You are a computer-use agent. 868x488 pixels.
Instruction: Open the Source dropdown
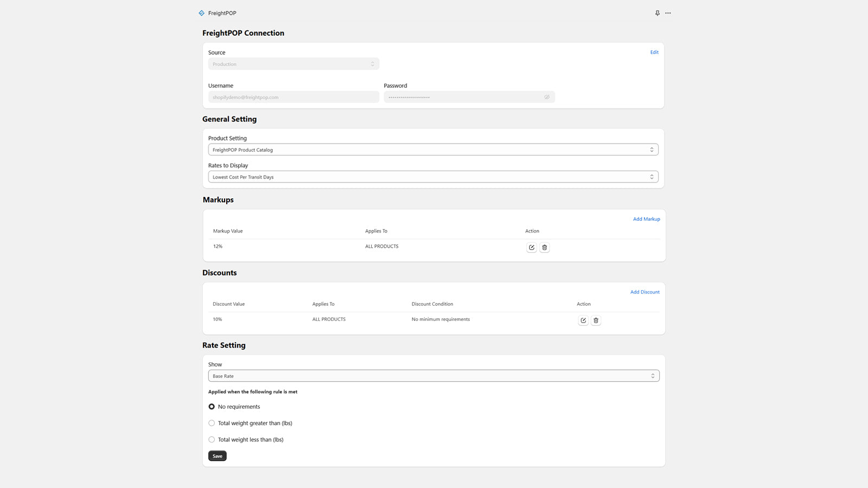(x=293, y=64)
